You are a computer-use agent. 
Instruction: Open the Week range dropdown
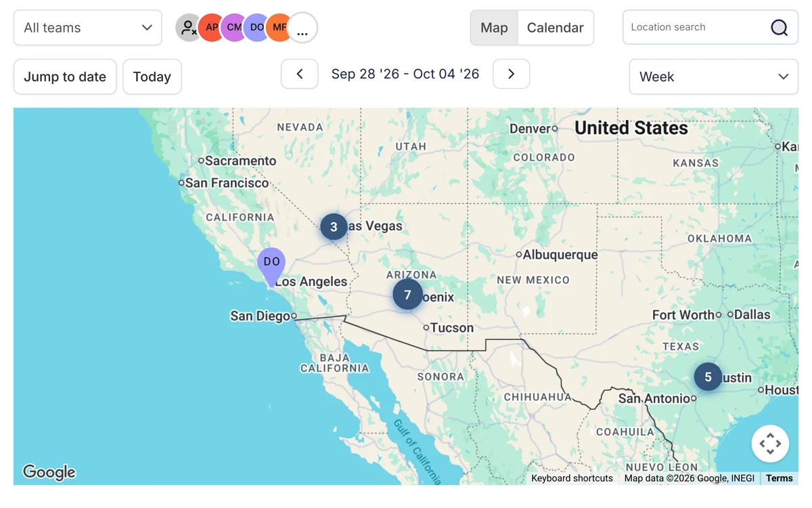pos(714,77)
